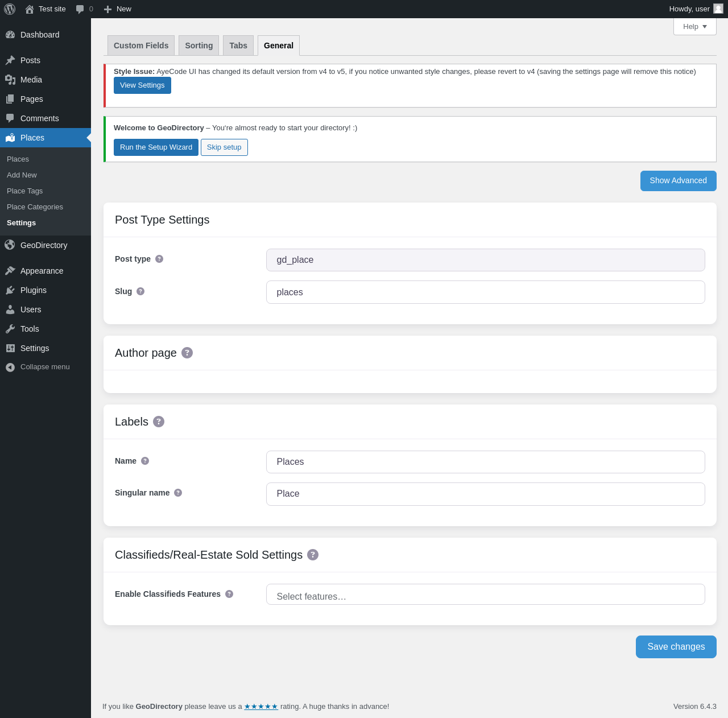Switch to the Custom Fields tab

tap(141, 46)
